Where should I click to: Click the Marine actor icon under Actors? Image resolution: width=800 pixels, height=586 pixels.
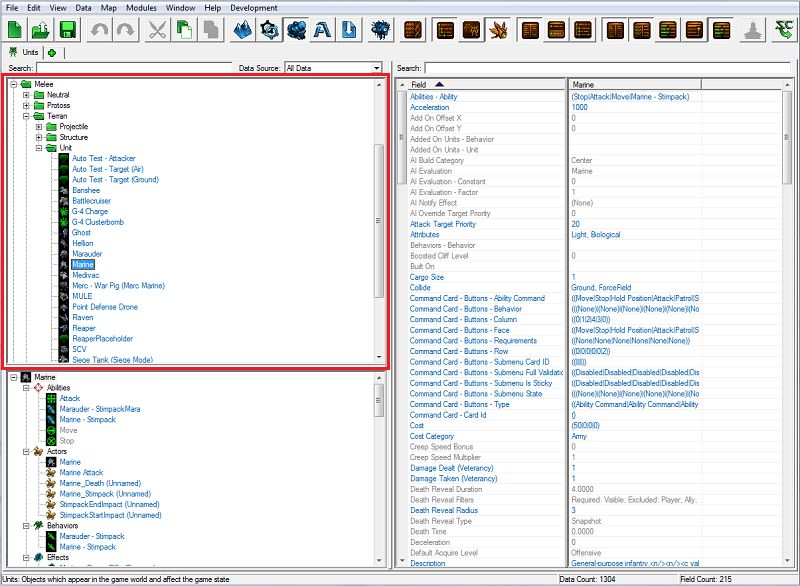coord(51,462)
